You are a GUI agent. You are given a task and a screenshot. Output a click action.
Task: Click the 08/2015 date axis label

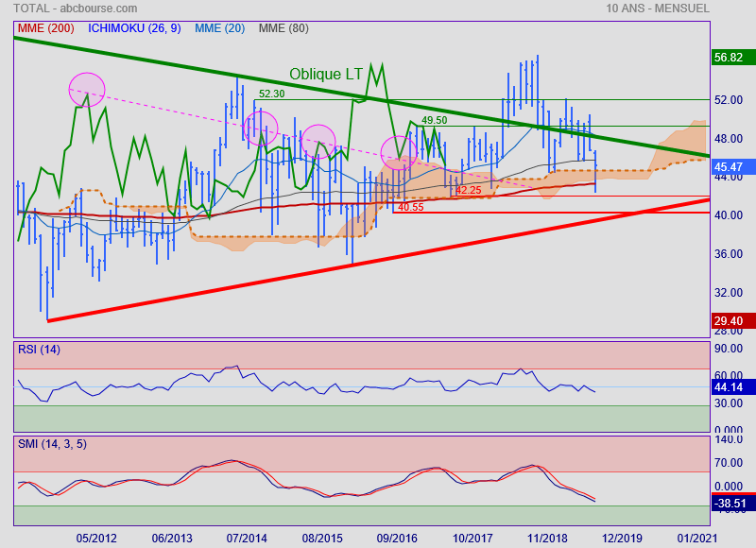click(322, 538)
